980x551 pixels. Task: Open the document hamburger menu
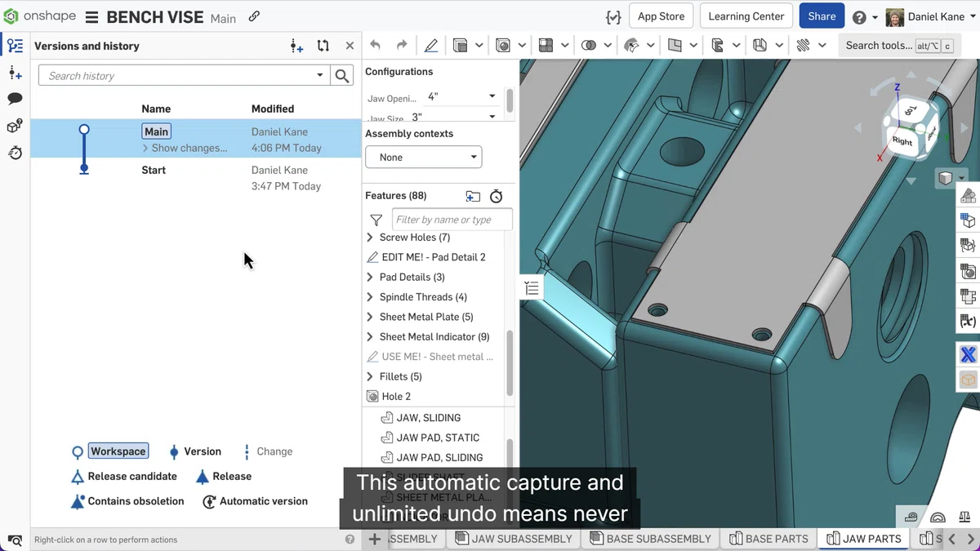91,17
